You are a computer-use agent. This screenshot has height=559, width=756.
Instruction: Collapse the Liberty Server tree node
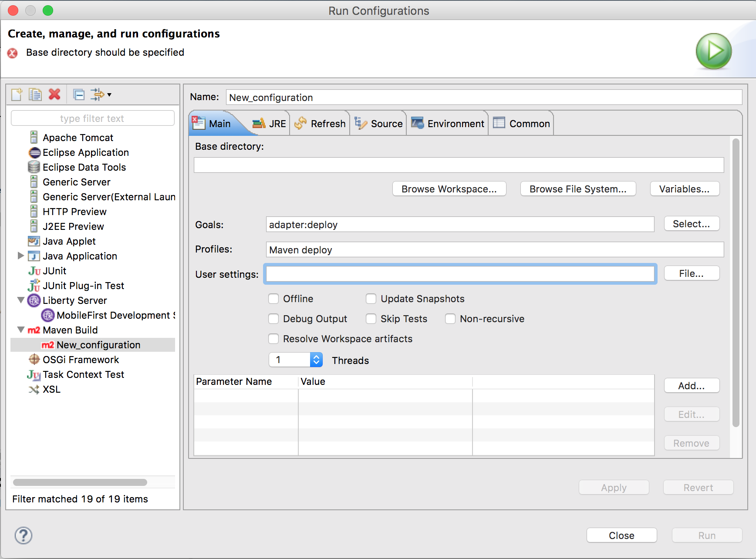click(20, 300)
